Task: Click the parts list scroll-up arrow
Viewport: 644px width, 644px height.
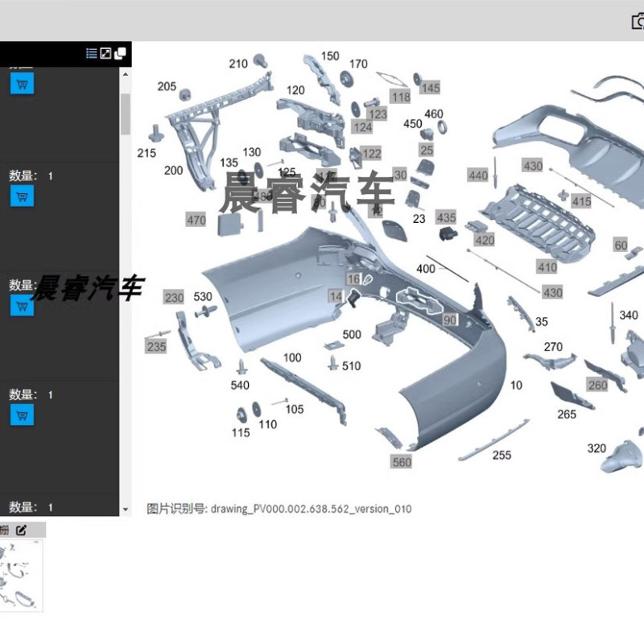Action: click(126, 74)
